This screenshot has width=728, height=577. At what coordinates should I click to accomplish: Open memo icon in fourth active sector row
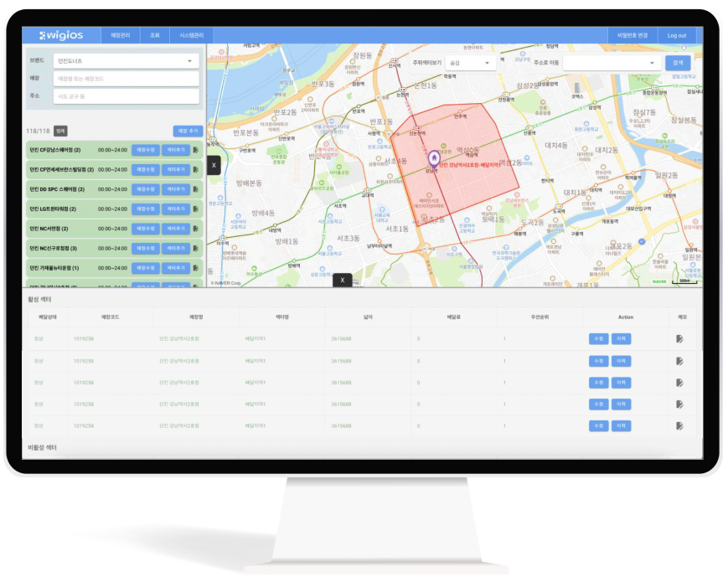pos(679,404)
